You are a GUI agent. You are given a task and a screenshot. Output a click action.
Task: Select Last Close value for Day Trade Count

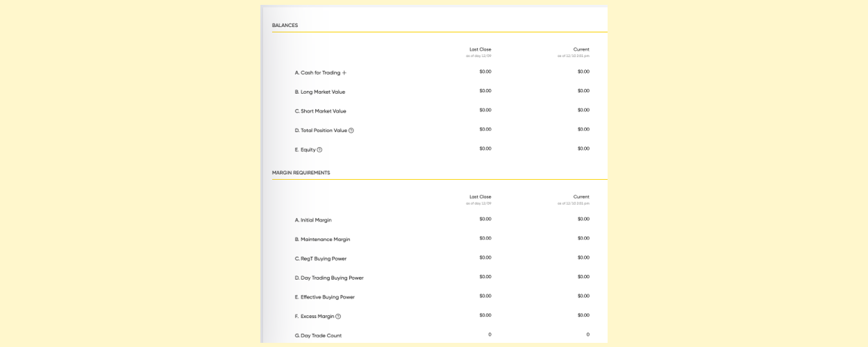490,335
